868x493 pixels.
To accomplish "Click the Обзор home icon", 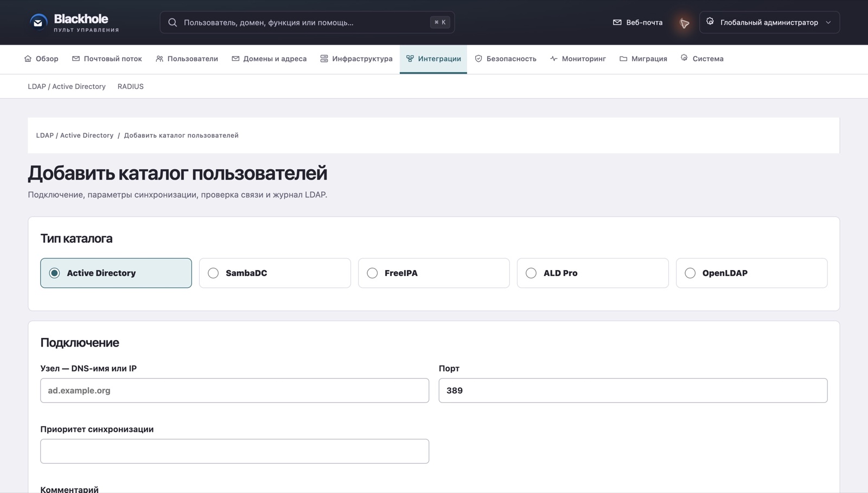I will [x=28, y=59].
